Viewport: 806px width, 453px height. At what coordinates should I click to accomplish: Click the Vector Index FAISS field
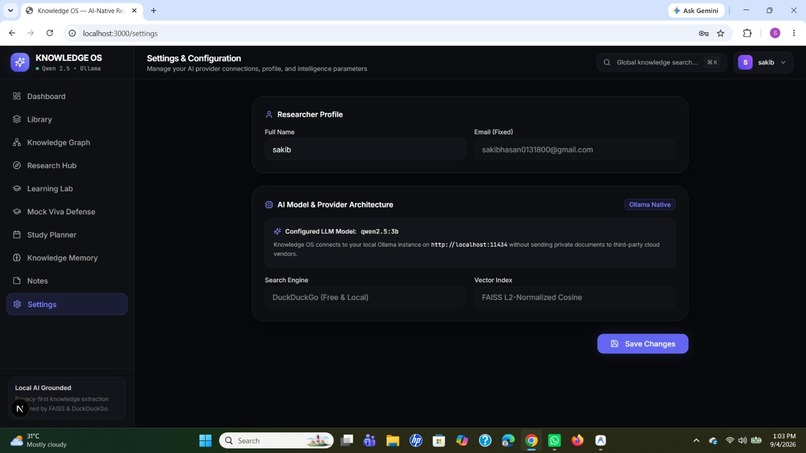pyautogui.click(x=575, y=297)
